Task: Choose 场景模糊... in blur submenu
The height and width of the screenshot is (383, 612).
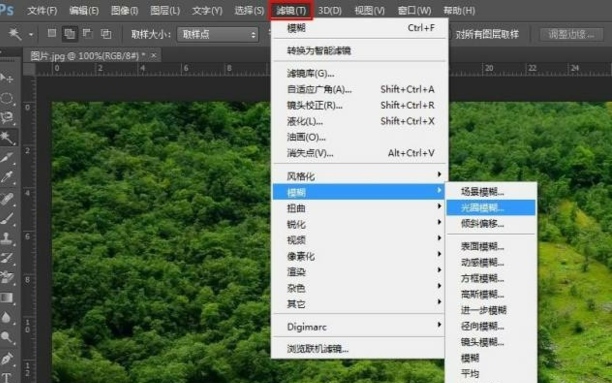Action: click(x=491, y=191)
